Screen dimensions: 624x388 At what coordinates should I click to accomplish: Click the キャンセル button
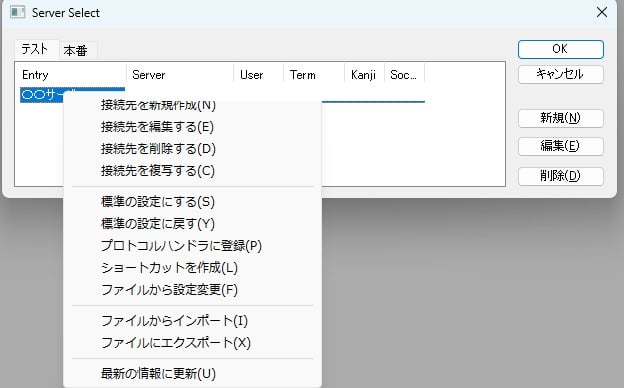pos(560,74)
